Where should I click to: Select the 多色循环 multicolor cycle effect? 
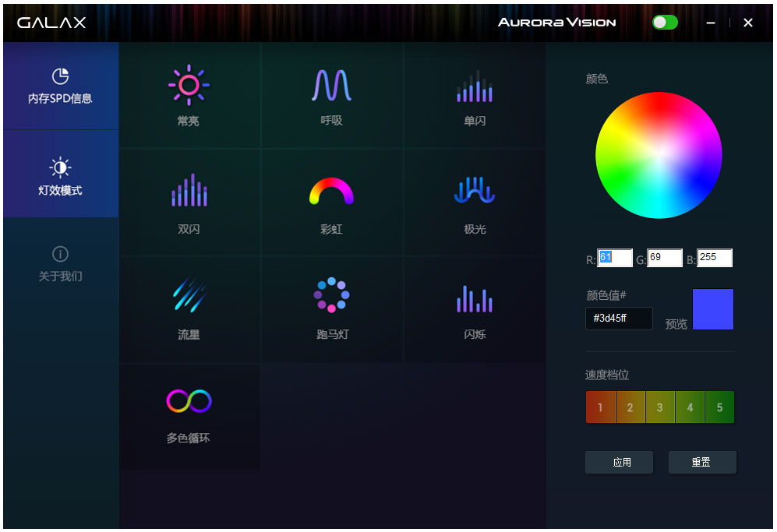pos(189,401)
